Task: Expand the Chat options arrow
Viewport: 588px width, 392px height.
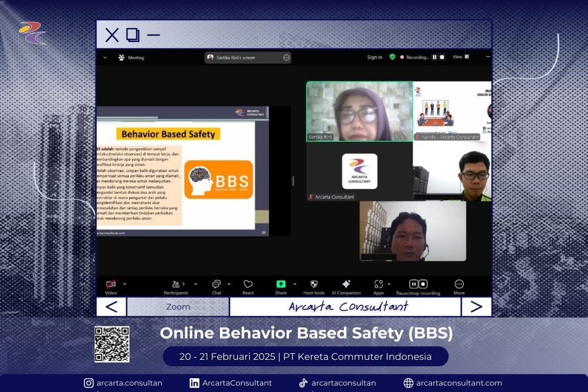Action: 229,284
